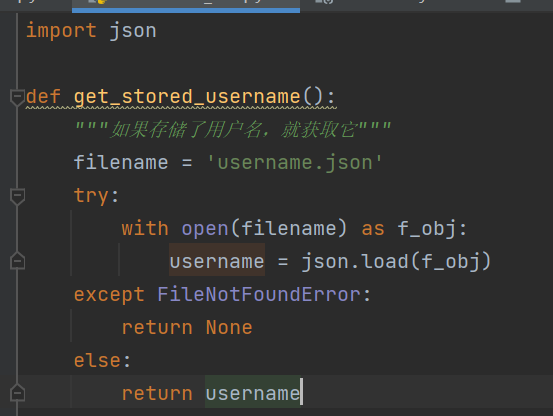
Task: Click the 'import' keyword
Action: [61, 31]
